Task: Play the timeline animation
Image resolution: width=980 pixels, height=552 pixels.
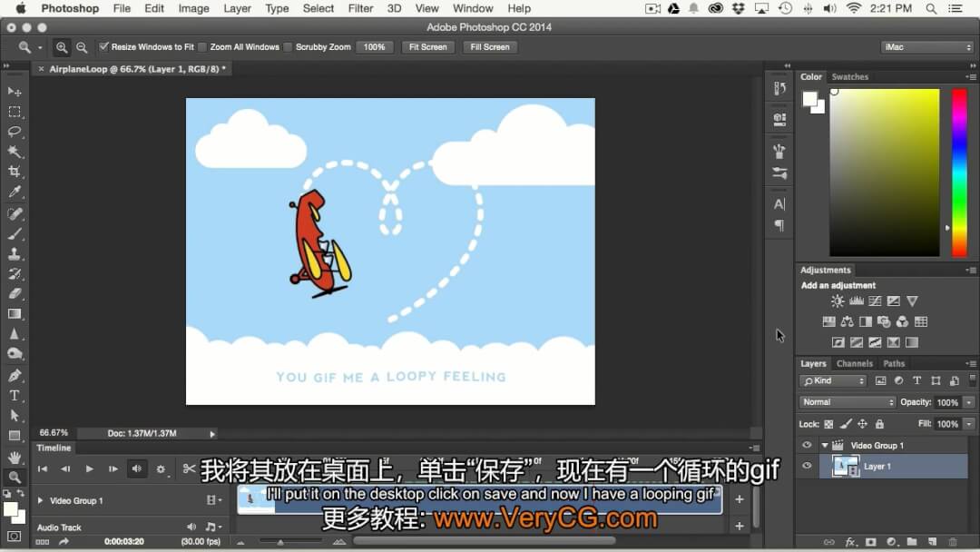Action: pos(89,468)
